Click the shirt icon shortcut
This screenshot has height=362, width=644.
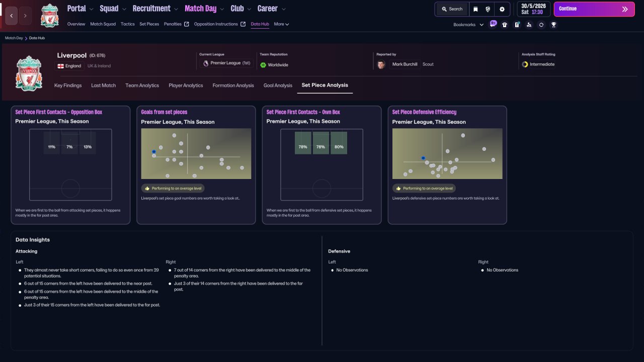point(505,24)
